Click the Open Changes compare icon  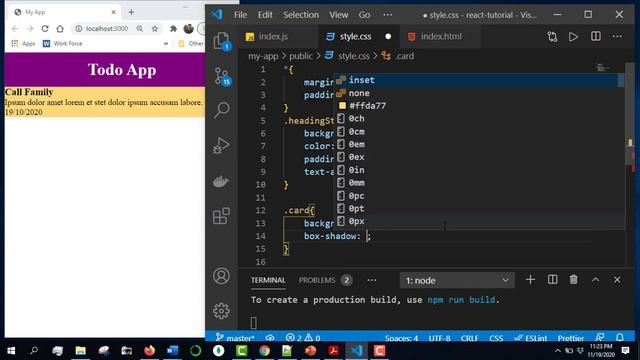click(x=552, y=37)
